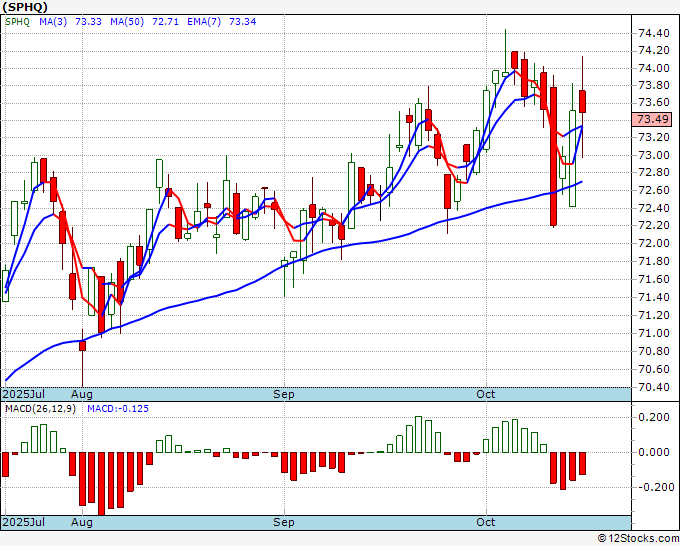Click the tall red candle falling to 72.20
The image size is (680, 546).
coord(553,156)
